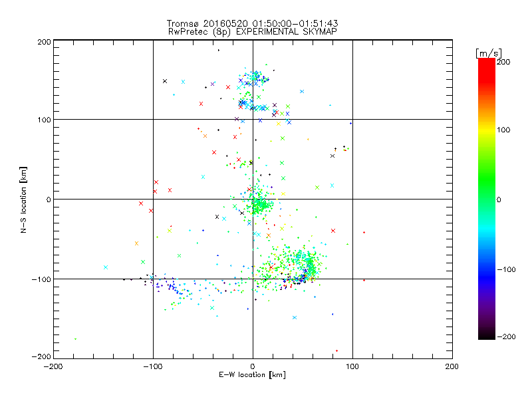Click the lone green dot in bottom-left corner
The height and width of the screenshot is (399, 532).
[75, 339]
